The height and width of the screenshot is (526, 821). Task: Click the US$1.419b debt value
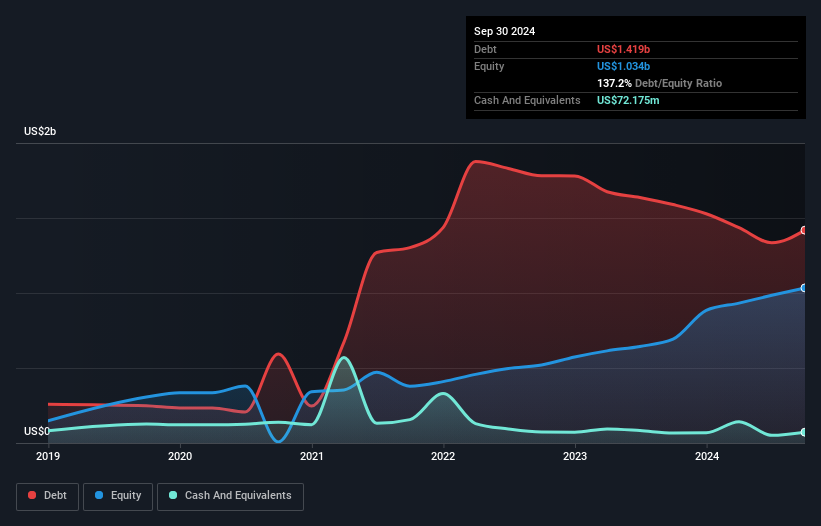pos(623,49)
